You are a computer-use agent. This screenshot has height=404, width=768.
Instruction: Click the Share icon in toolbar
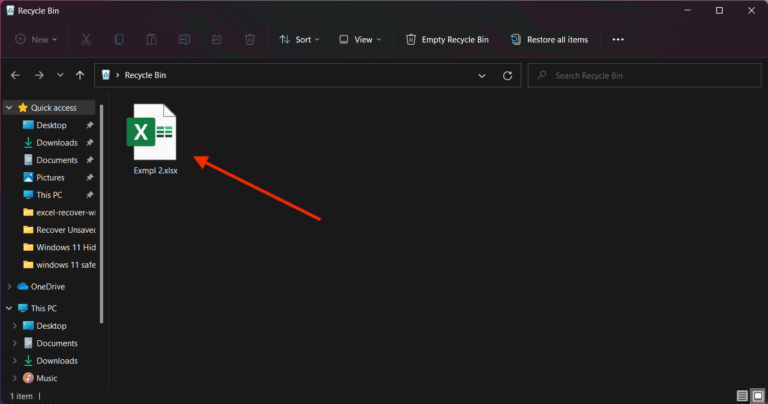tap(217, 40)
